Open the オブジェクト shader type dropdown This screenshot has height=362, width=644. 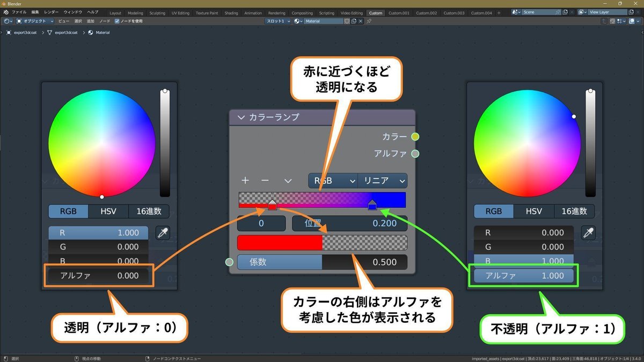[35, 21]
